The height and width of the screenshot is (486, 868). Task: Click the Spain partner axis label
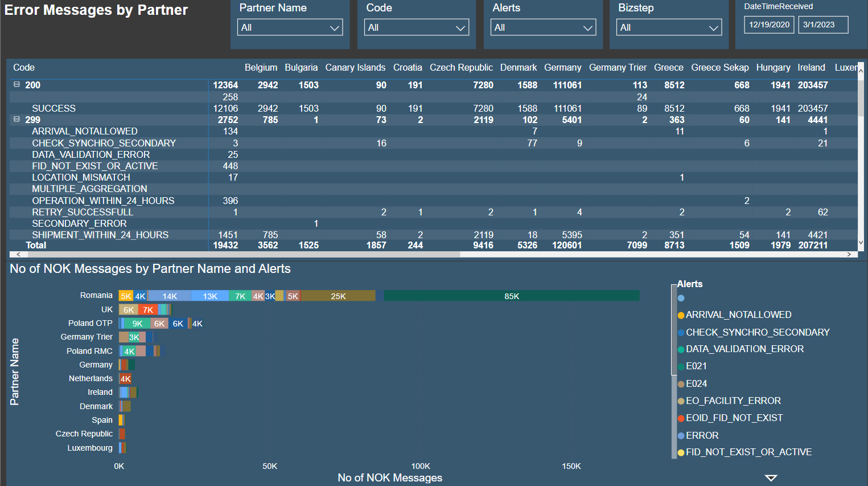(102, 420)
